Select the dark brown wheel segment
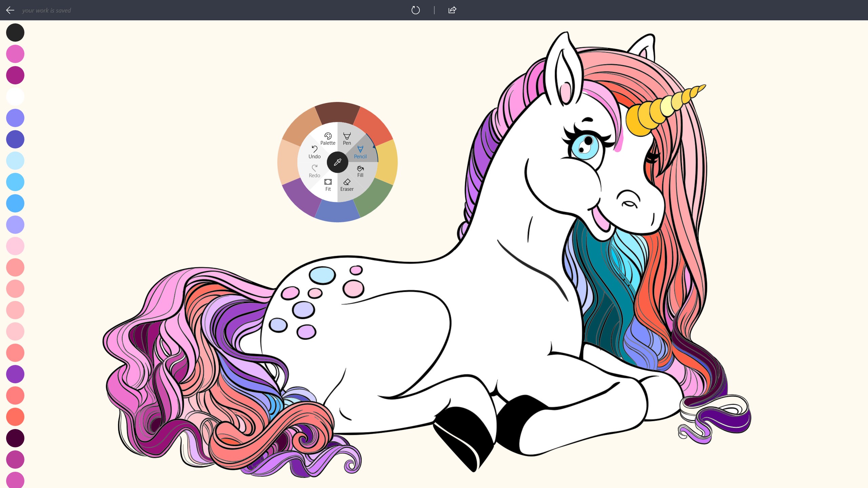Viewport: 868px width, 488px height. (337, 112)
